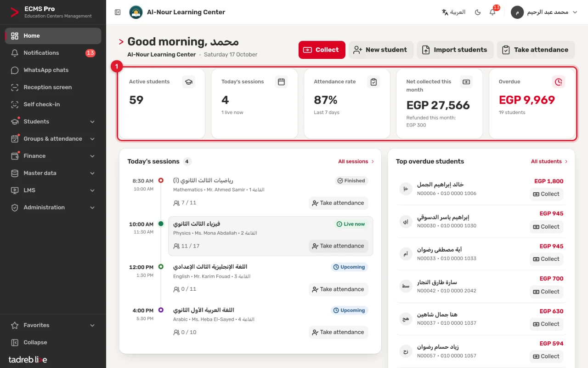
Task: Expand the Finance sidebar section
Action: click(x=53, y=156)
